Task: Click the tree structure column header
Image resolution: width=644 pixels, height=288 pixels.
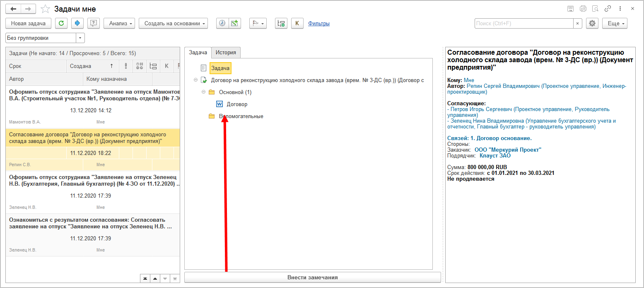Action: pyautogui.click(x=153, y=66)
